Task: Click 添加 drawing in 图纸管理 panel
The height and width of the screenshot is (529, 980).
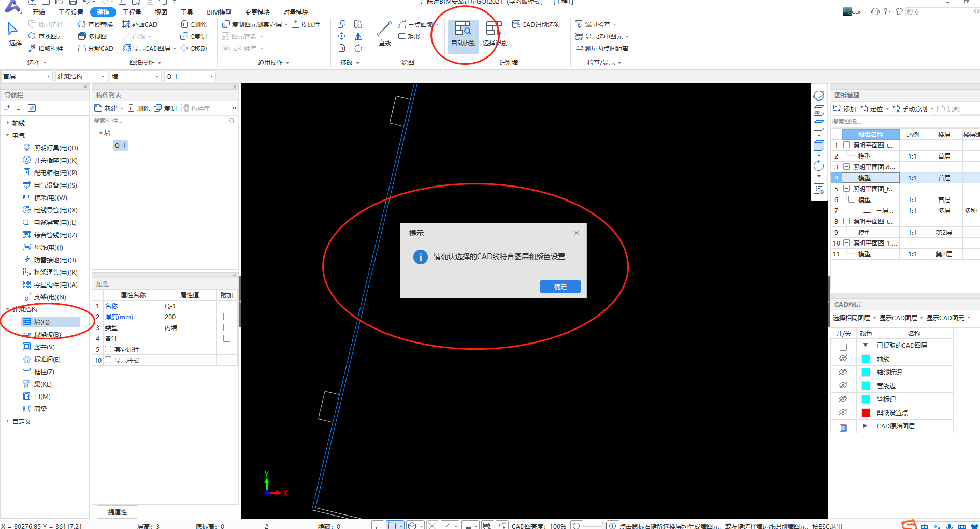Action: coord(845,109)
